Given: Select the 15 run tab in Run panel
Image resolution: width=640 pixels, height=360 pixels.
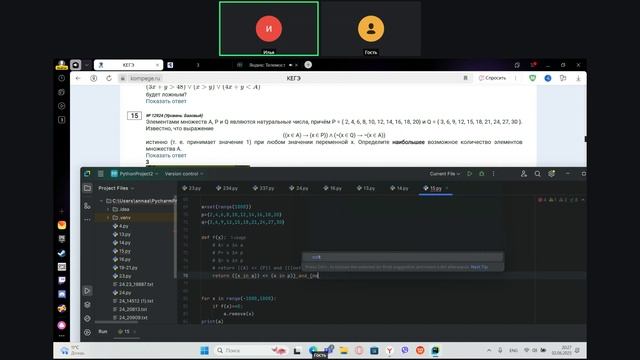Looking at the screenshot, I should point(127,331).
